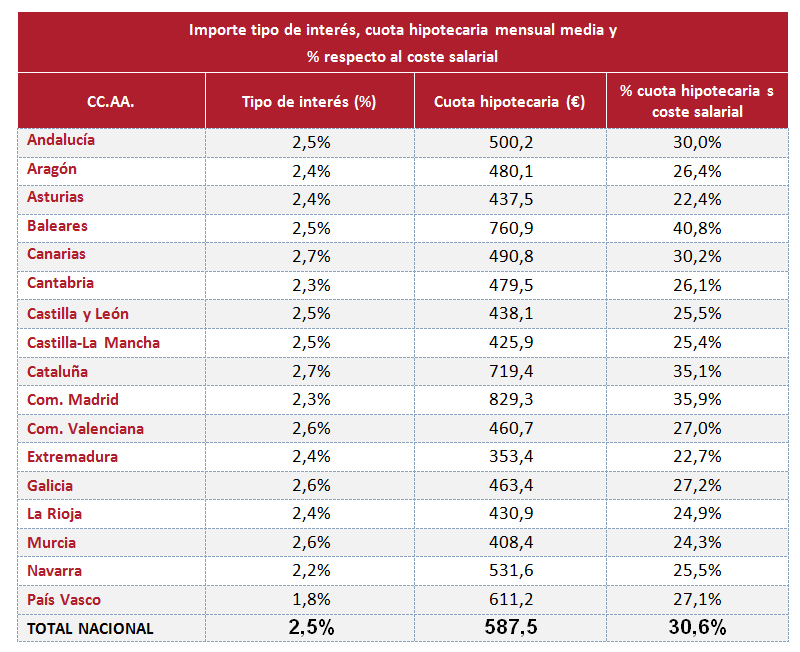Click the CC.AA. column header
The width and height of the screenshot is (800, 652).
(111, 101)
